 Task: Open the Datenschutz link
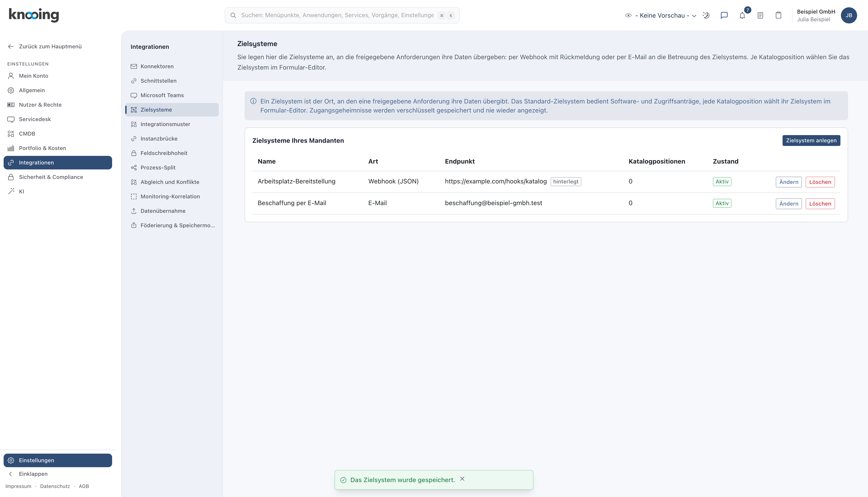tap(55, 486)
